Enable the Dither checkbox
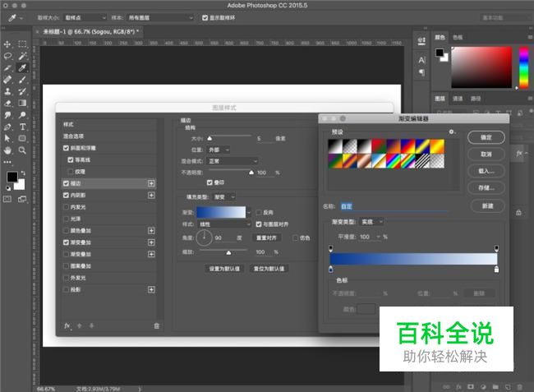534x392 pixels. [295, 238]
